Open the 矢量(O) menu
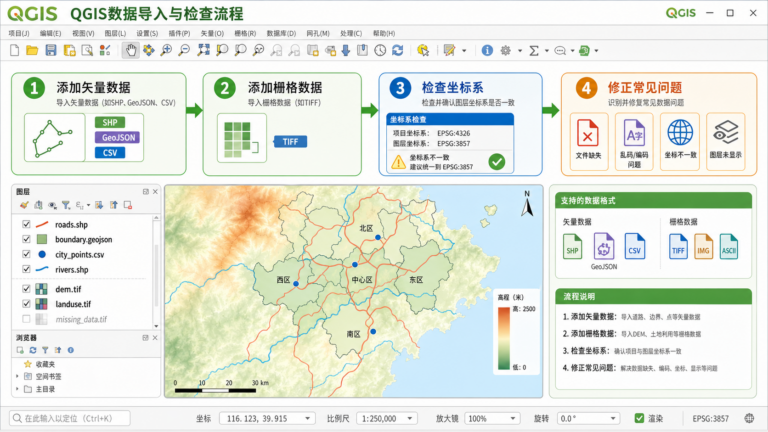Viewport: 768px width, 432px height. click(x=212, y=33)
